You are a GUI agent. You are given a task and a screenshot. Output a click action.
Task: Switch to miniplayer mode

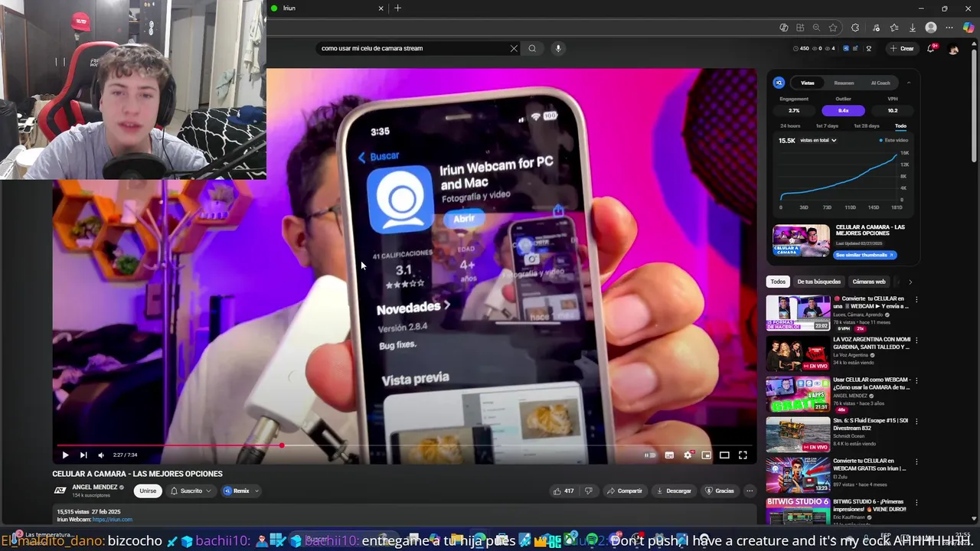(x=706, y=455)
